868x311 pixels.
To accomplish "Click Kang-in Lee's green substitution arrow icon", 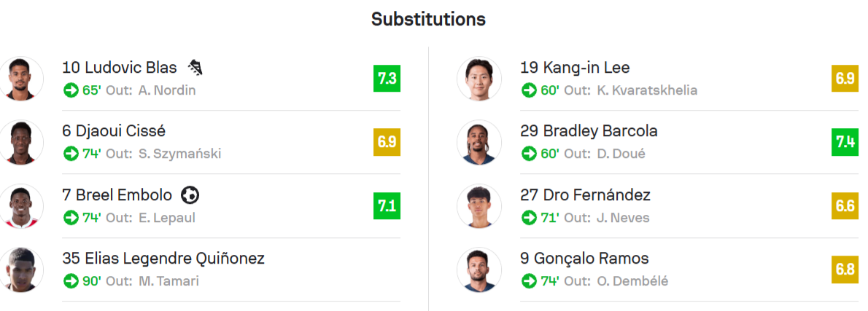I will click(529, 90).
